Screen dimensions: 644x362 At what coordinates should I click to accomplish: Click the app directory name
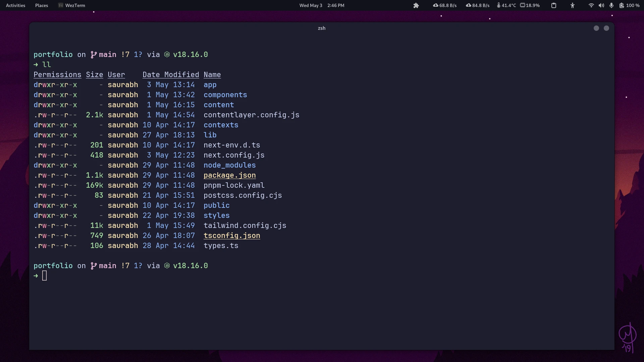210,85
